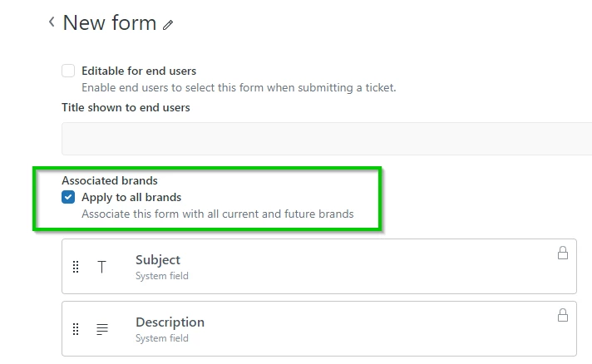Uncheck the Apply to all brands checkbox
The height and width of the screenshot is (364, 592).
[68, 198]
